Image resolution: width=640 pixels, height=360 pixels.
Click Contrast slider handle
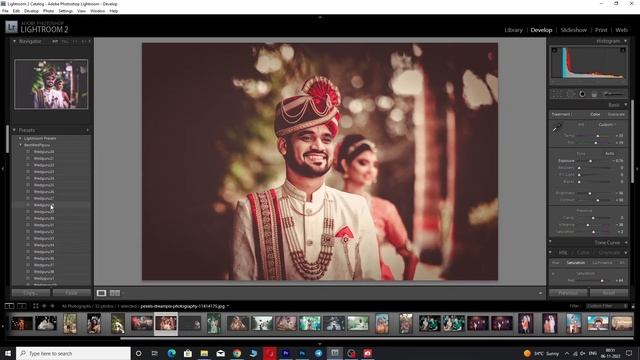(x=598, y=200)
